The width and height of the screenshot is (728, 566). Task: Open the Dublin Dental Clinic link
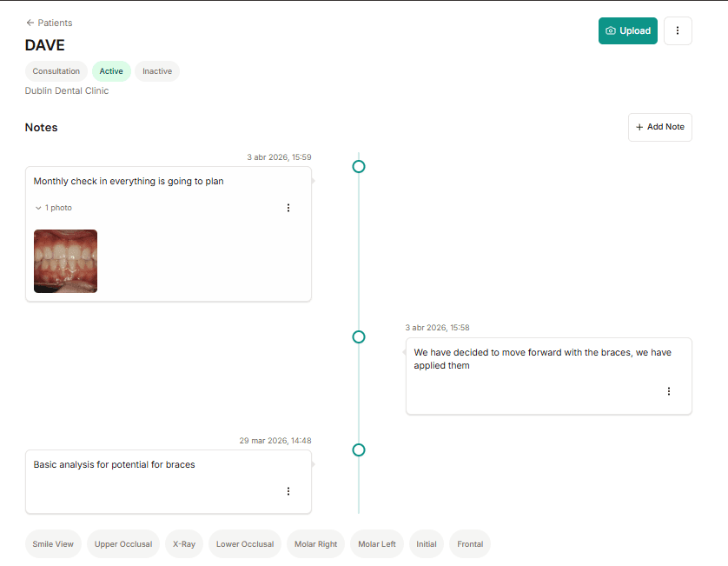(x=67, y=90)
